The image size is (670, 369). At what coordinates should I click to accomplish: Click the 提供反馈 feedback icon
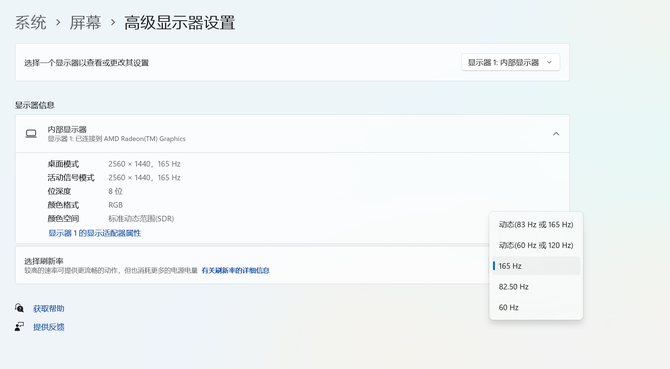click(x=19, y=327)
